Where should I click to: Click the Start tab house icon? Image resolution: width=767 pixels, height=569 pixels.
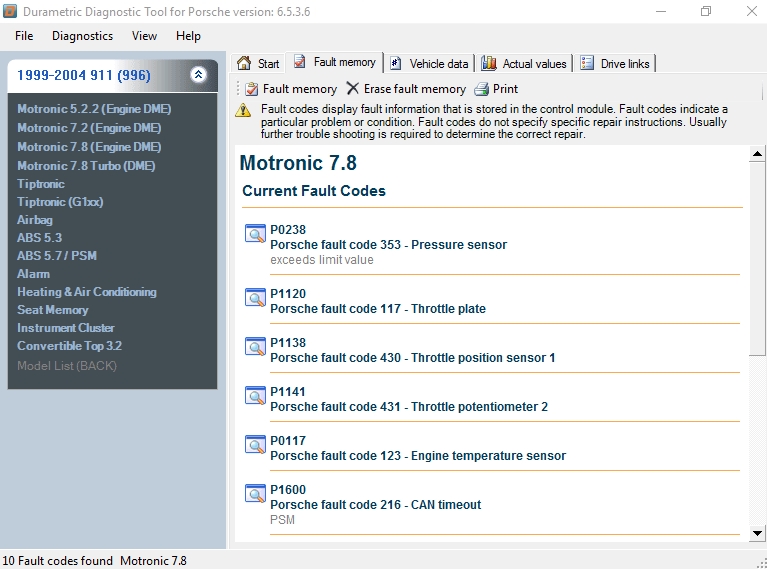pos(244,63)
